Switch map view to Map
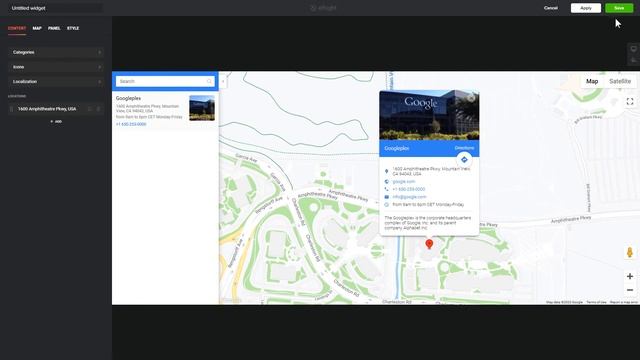This screenshot has height=360, width=640. pos(592,81)
